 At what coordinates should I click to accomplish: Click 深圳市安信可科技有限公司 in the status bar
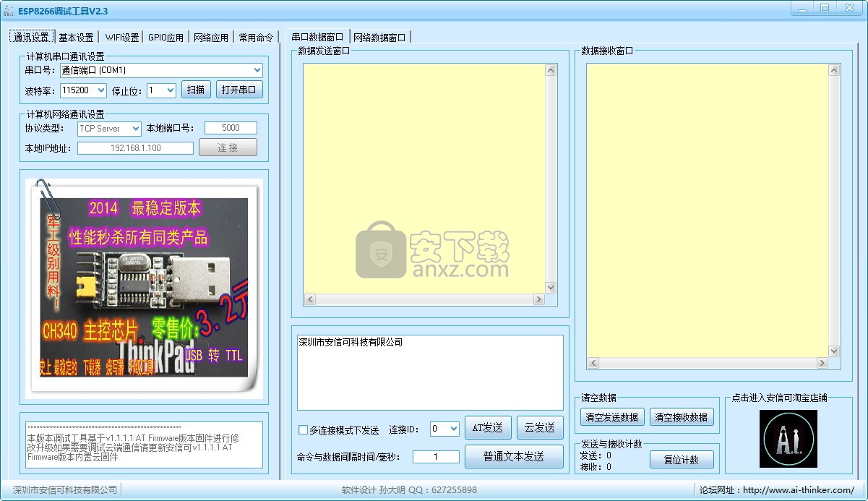(65, 489)
